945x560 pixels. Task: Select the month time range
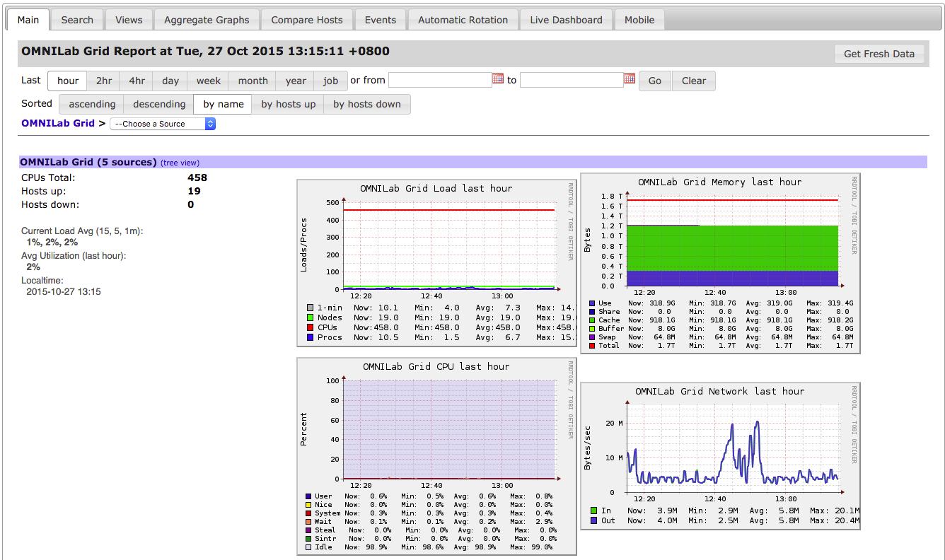[253, 81]
